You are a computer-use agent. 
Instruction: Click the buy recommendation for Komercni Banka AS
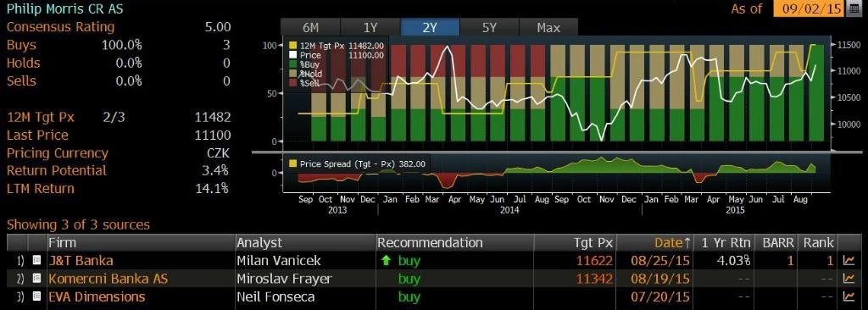coord(409,279)
